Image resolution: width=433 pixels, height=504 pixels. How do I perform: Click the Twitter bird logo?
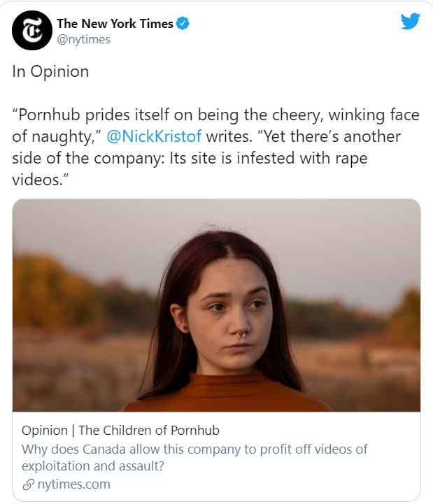pyautogui.click(x=410, y=22)
